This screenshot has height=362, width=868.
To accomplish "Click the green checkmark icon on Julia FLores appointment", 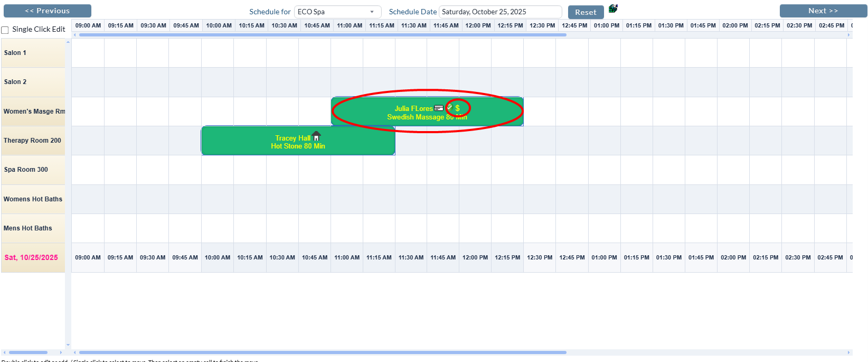I will coord(450,107).
